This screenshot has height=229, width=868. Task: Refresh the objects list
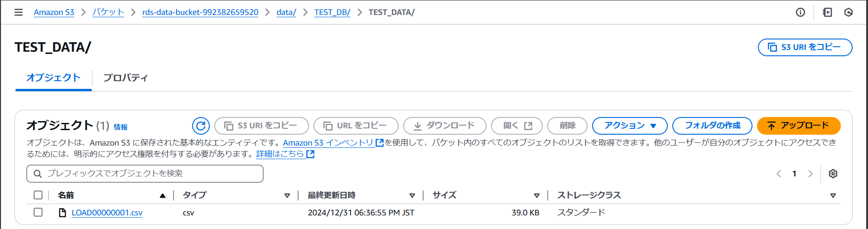click(201, 126)
